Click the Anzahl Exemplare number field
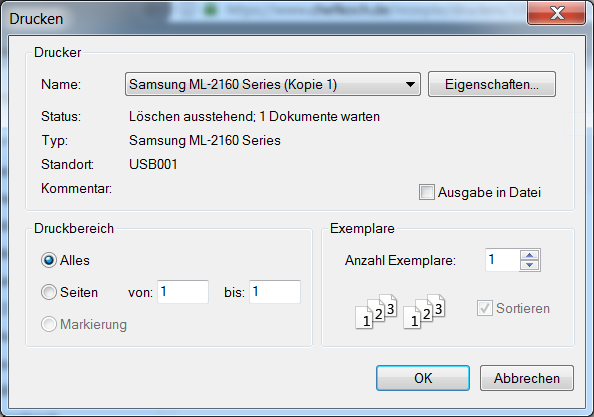The width and height of the screenshot is (594, 417). [502, 260]
